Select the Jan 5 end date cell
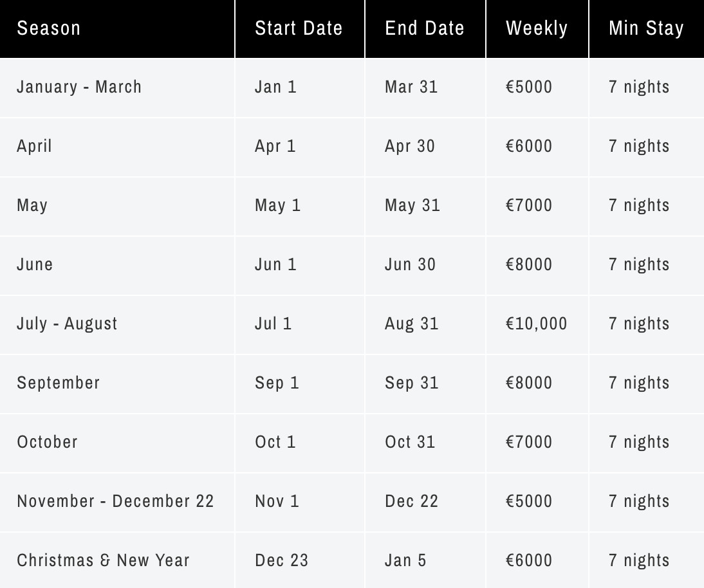704x588 pixels. tap(405, 560)
